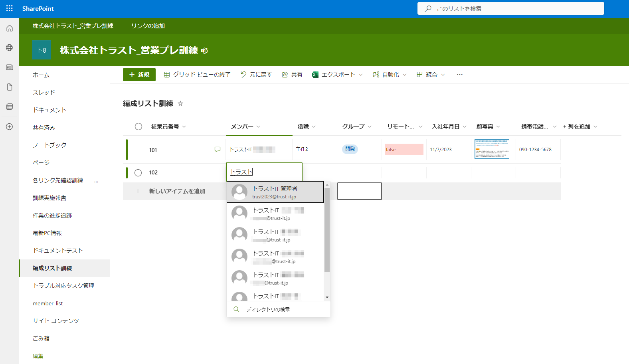Open the メンバー column header dropdown
Viewport: 629px width, 364px height.
click(258, 127)
